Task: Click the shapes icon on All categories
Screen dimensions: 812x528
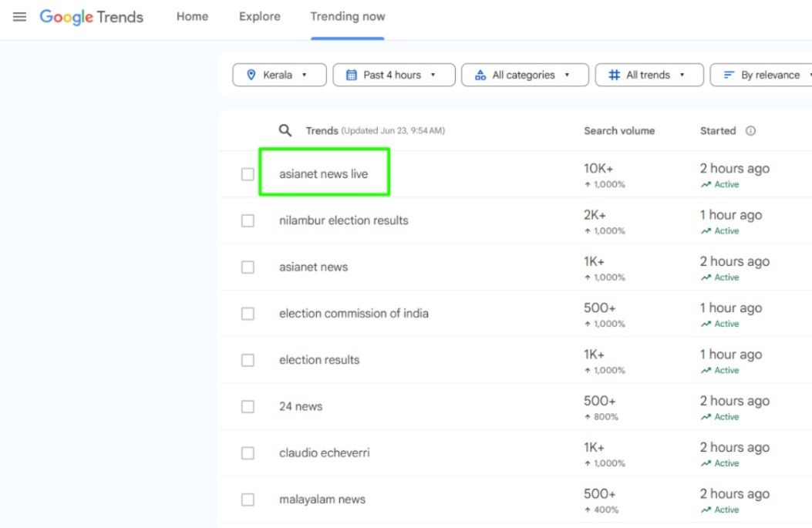Action: tap(480, 75)
